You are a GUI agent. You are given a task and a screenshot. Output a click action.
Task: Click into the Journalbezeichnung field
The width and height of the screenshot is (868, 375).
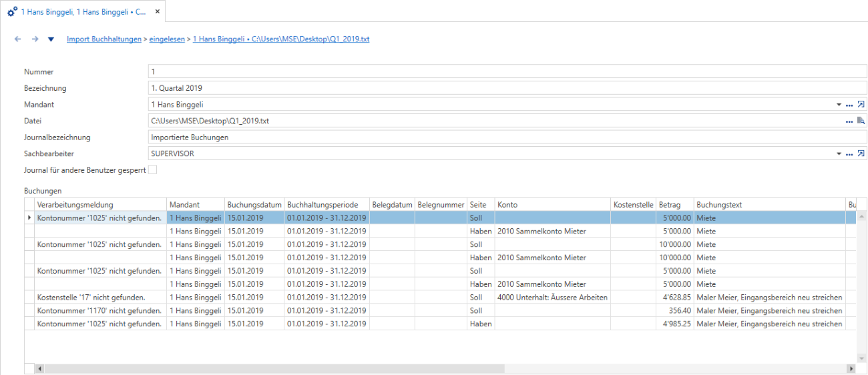point(507,137)
